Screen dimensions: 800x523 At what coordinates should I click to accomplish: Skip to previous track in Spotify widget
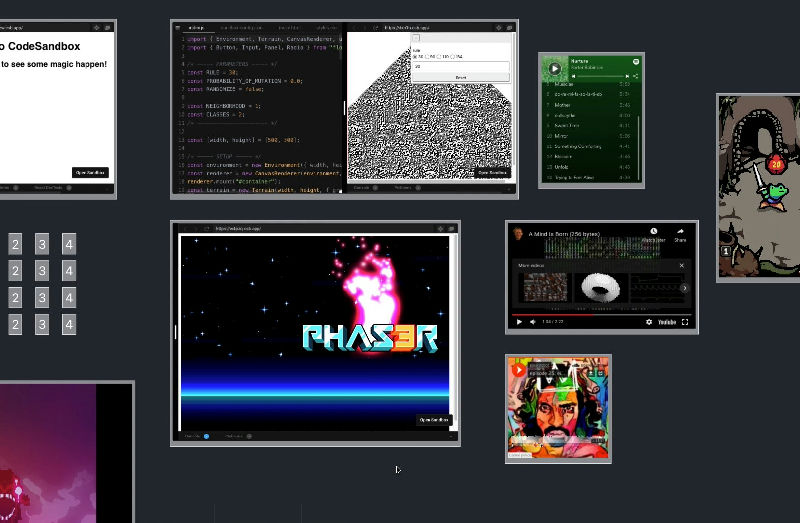(573, 77)
